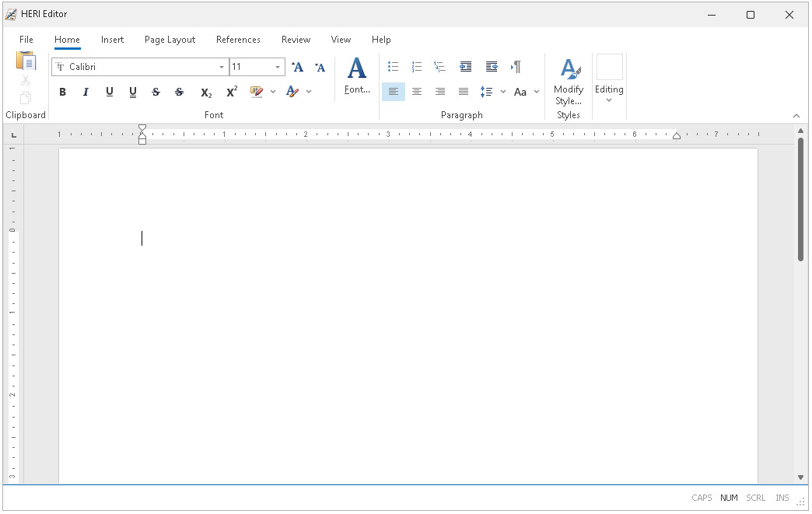This screenshot has height=514, width=812.
Task: Align paragraph text right
Action: pos(440,92)
